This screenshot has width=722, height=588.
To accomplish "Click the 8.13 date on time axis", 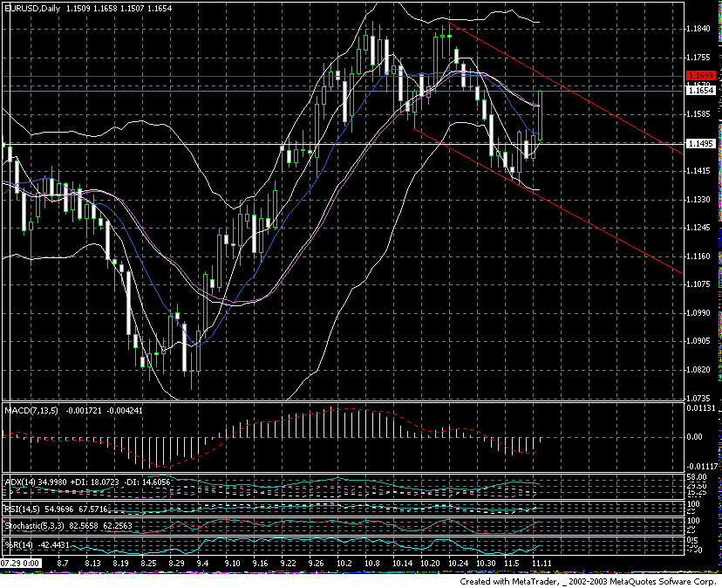I will pyautogui.click(x=93, y=563).
